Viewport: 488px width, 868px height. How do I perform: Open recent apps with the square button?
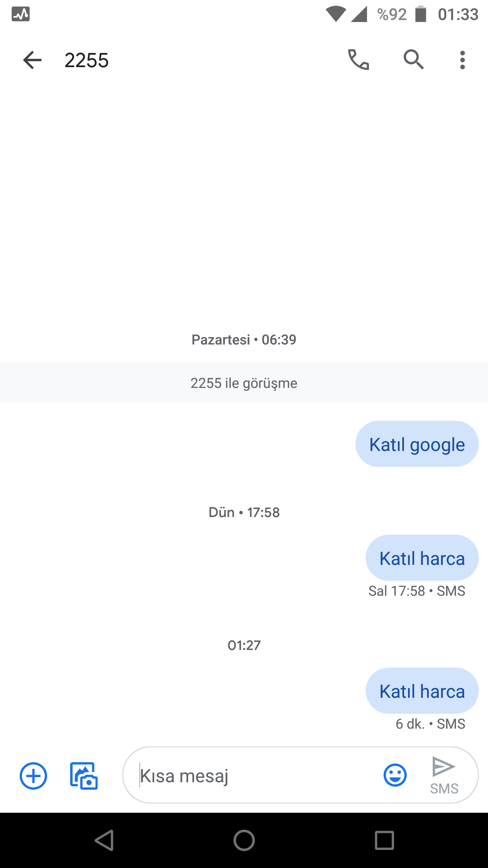pyautogui.click(x=384, y=840)
